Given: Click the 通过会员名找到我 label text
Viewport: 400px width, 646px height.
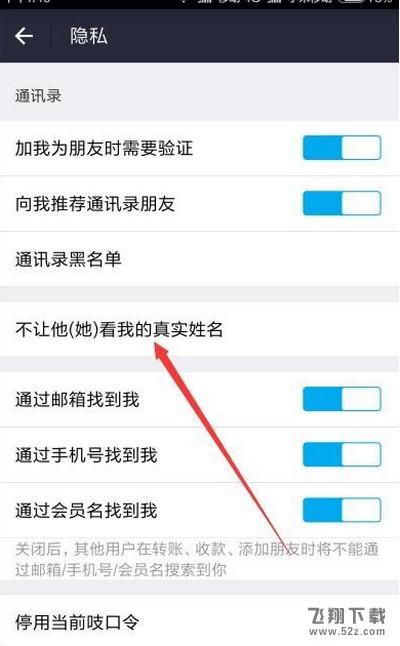Looking at the screenshot, I should point(86,510).
